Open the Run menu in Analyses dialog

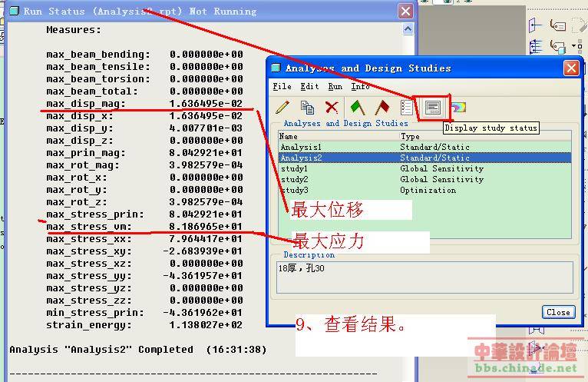(335, 86)
